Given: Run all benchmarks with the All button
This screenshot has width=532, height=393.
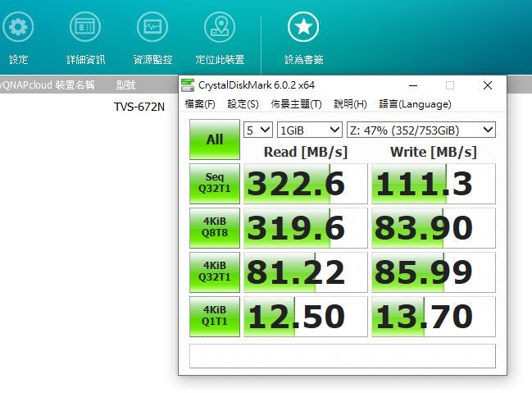Looking at the screenshot, I should click(214, 139).
